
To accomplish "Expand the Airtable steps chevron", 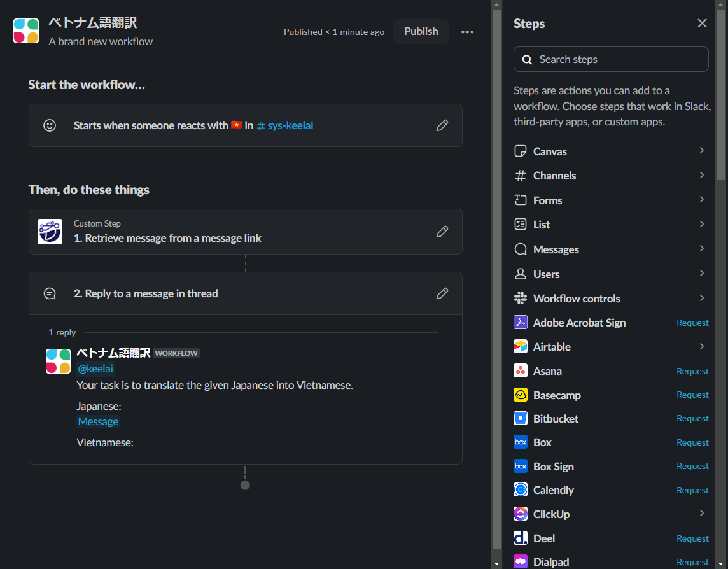I will point(701,346).
